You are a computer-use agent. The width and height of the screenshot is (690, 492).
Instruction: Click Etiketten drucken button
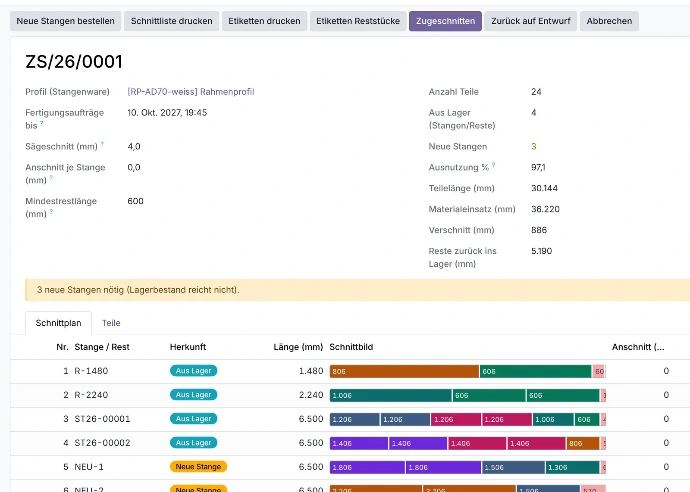264,21
